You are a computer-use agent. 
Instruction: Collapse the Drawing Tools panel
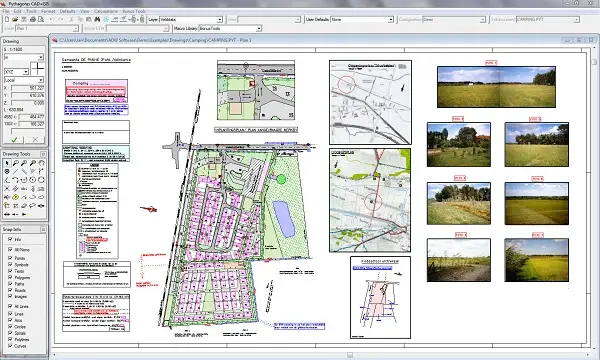click(x=43, y=154)
